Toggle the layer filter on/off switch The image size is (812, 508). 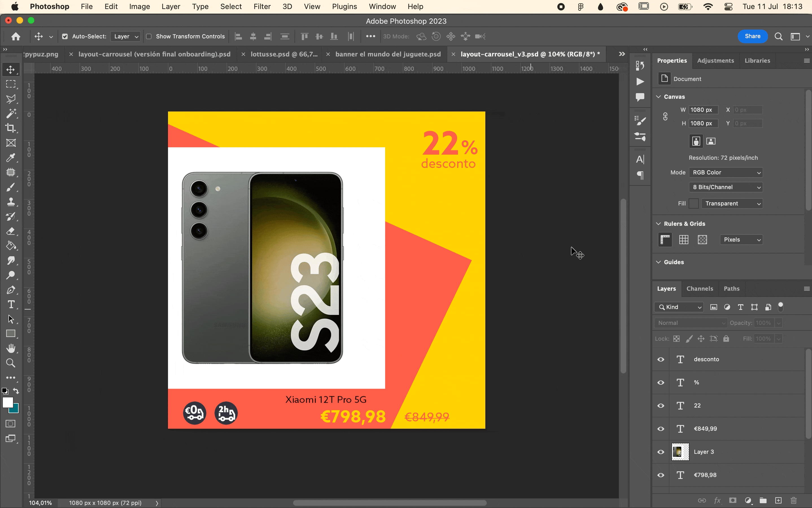pyautogui.click(x=781, y=306)
